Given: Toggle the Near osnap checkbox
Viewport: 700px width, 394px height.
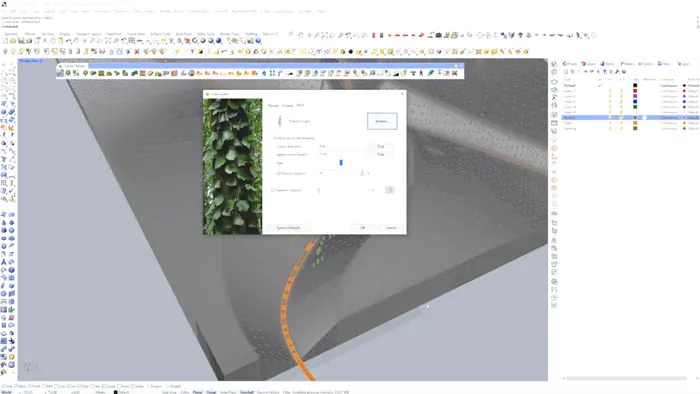Looking at the screenshot, I should click(x=17, y=386).
